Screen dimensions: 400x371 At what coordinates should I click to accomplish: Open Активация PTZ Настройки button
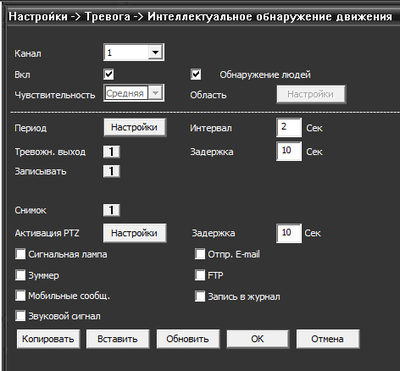(x=135, y=233)
